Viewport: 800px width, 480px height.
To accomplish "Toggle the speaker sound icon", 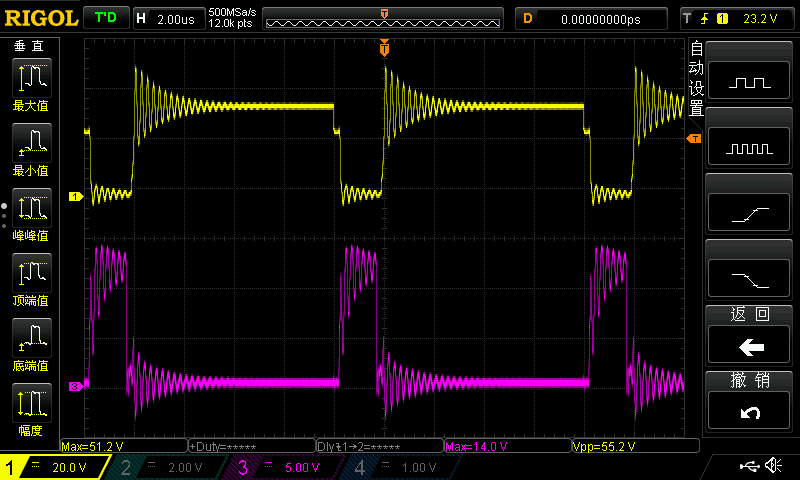I will point(774,465).
